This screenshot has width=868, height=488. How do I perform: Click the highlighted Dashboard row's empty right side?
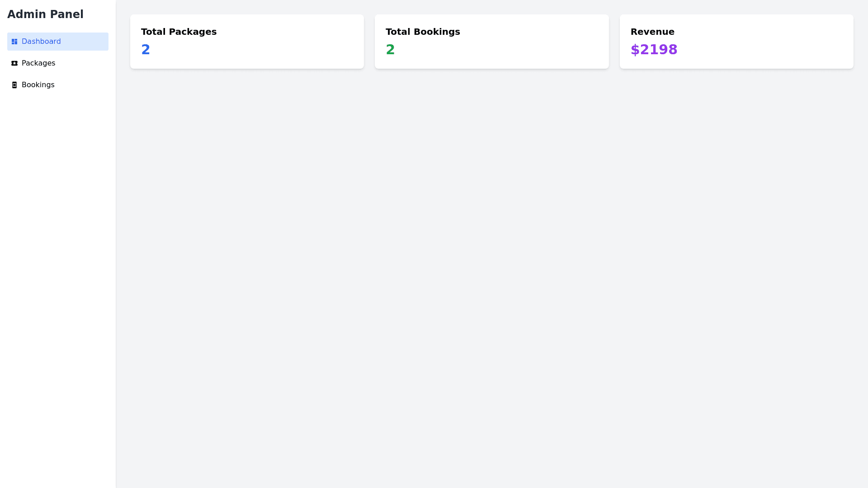click(90, 42)
